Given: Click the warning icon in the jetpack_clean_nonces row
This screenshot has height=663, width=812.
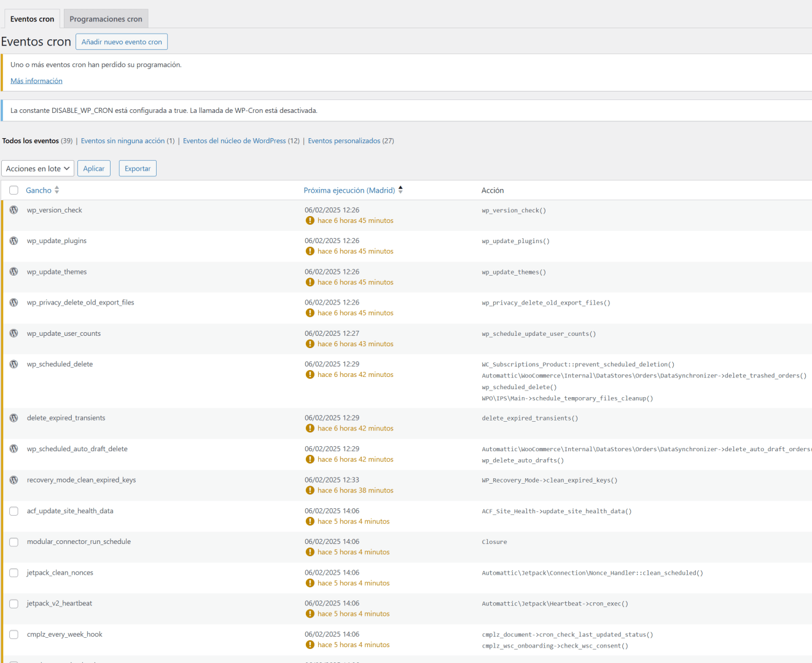Looking at the screenshot, I should point(310,583).
